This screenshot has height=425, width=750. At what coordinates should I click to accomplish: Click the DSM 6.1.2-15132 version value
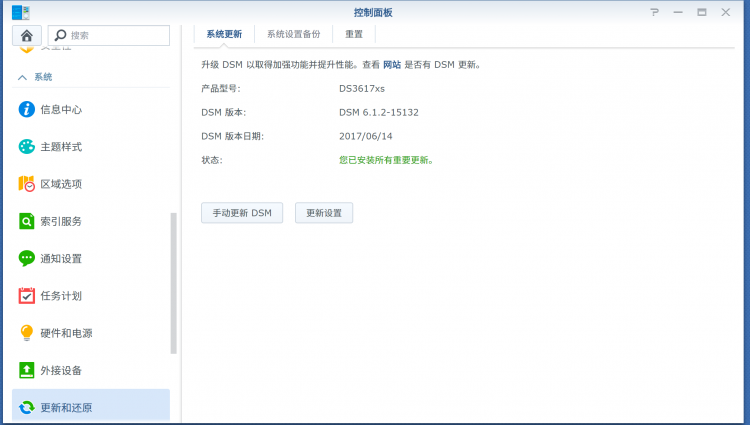tap(379, 112)
